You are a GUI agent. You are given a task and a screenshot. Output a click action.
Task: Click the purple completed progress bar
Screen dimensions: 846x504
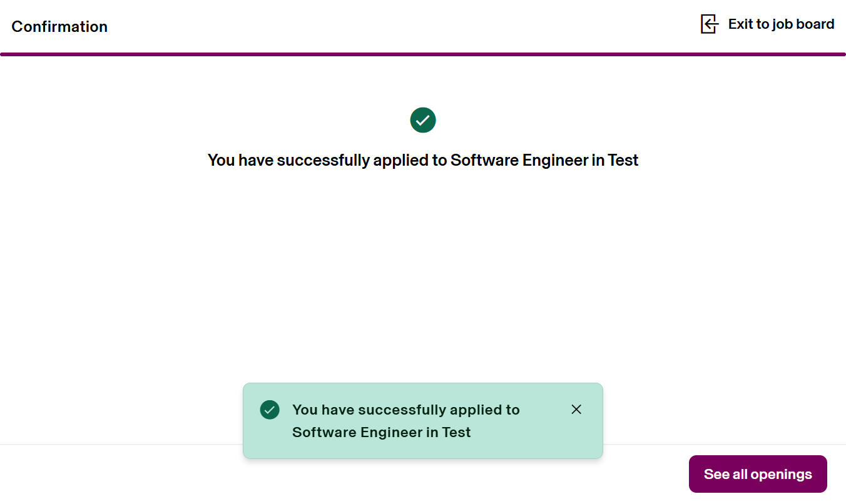click(423, 54)
